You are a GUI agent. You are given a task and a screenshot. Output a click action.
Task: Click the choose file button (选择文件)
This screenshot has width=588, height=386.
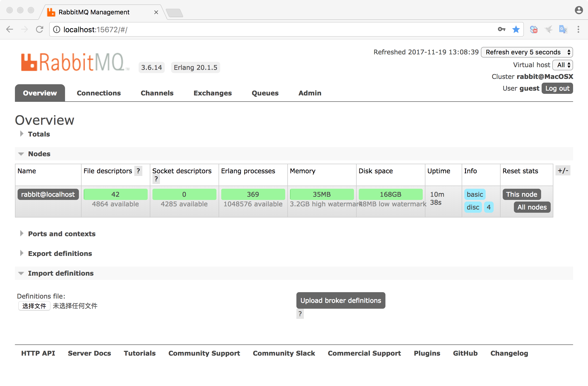(x=34, y=306)
